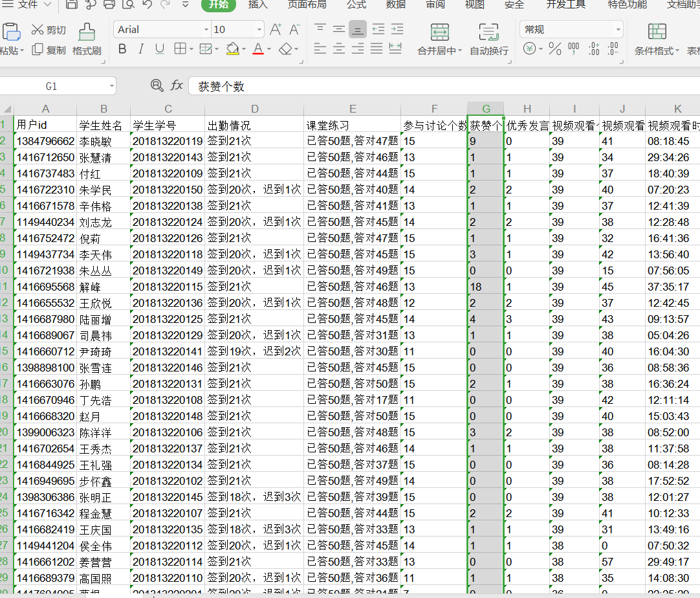Click the percent style icon
700x598 pixels.
554,49
